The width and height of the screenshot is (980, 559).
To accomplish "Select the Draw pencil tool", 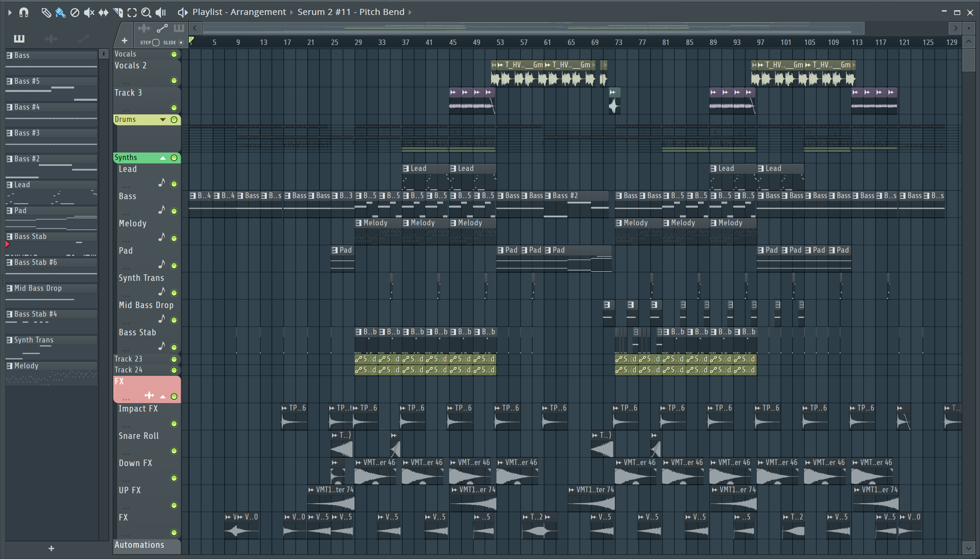I will click(x=46, y=13).
